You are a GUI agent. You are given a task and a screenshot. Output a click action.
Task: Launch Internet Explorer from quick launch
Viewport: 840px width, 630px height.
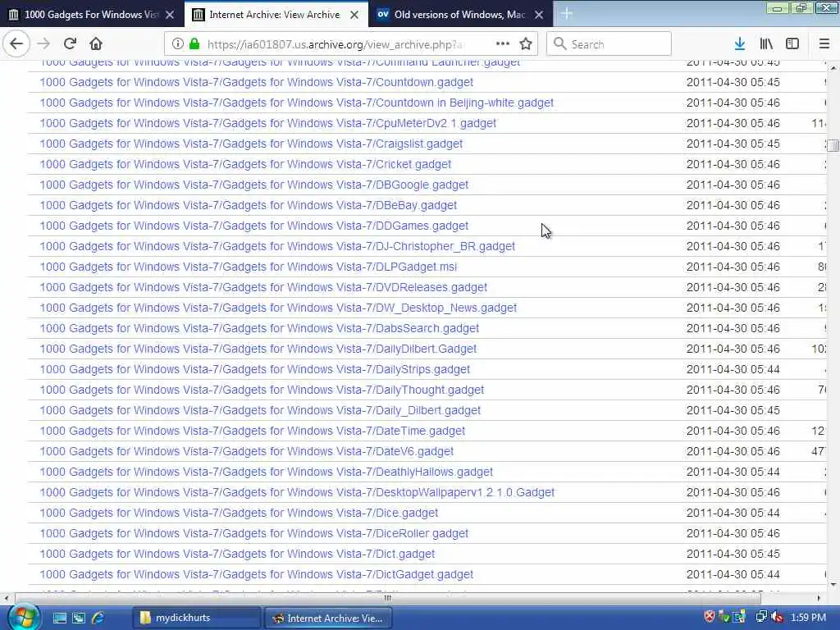point(98,618)
